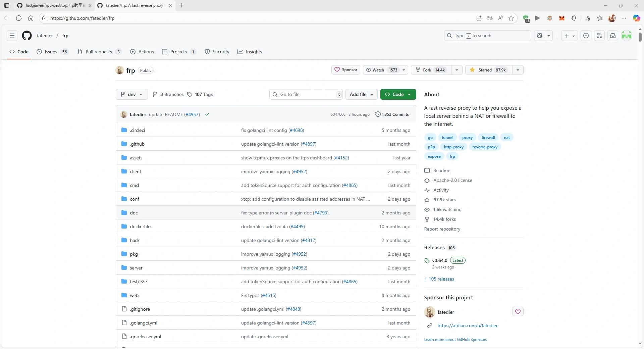Add this page to browser favorites

511,18
